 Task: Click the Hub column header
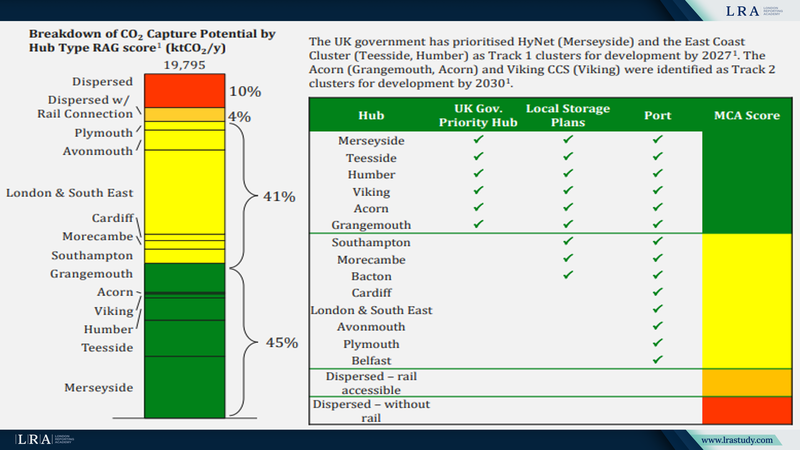click(x=371, y=115)
